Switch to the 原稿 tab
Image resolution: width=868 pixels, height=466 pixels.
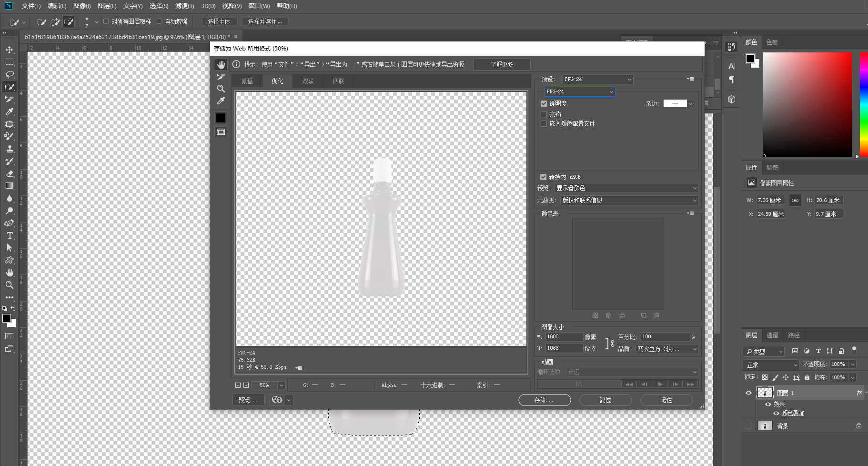pos(247,81)
